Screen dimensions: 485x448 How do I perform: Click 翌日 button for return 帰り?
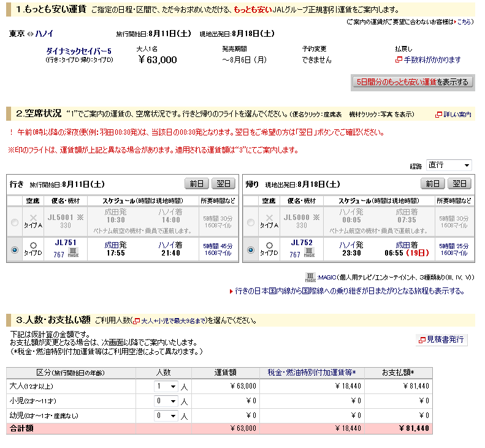(460, 184)
